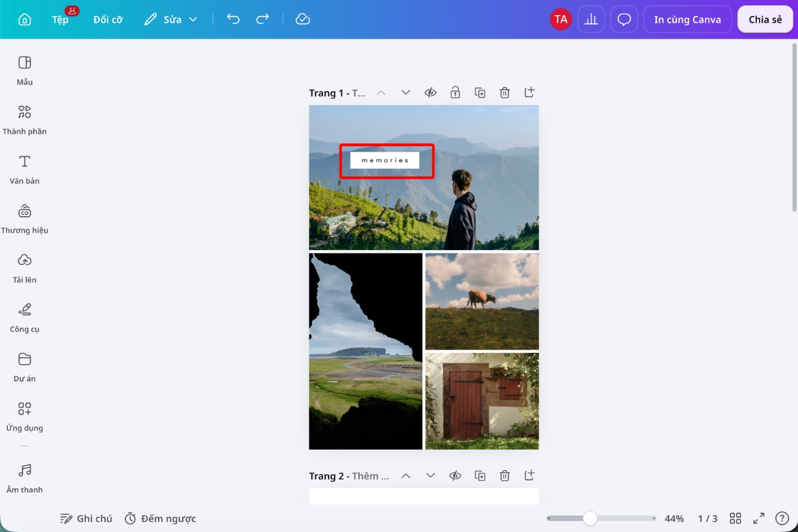
Task: Duplicate Trang 1
Action: (x=480, y=92)
